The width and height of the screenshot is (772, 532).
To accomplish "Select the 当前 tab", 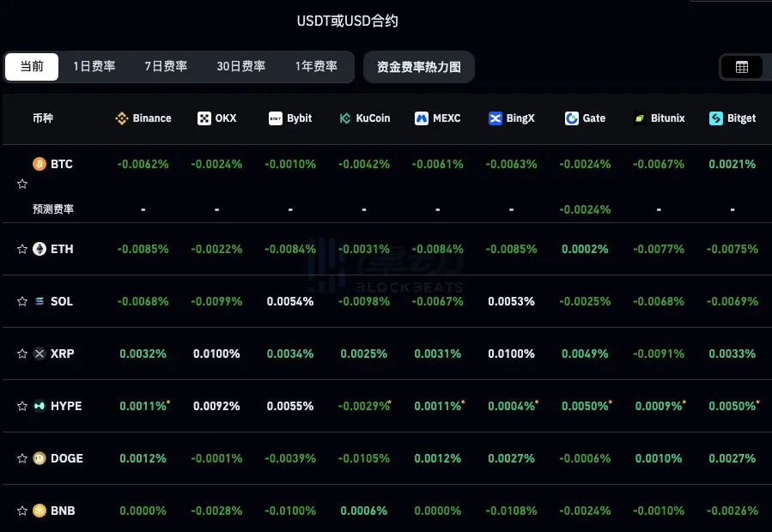I will (x=32, y=66).
